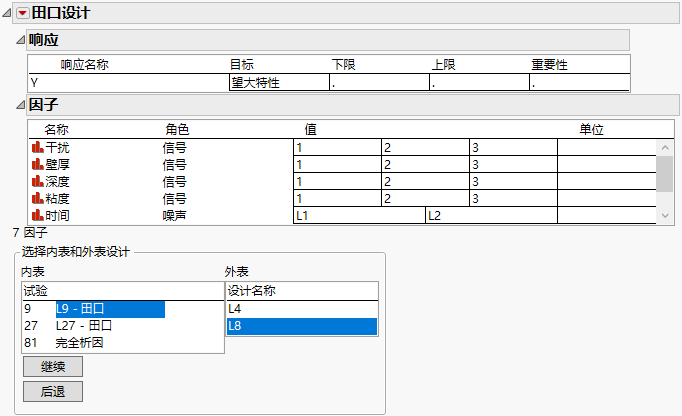Select the 时间 factor name
Image resolution: width=682 pixels, height=416 pixels.
(57, 215)
